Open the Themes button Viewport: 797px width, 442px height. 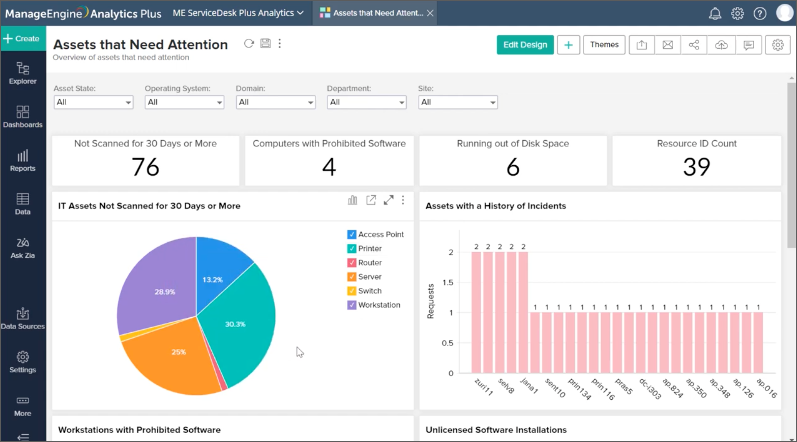(x=604, y=45)
